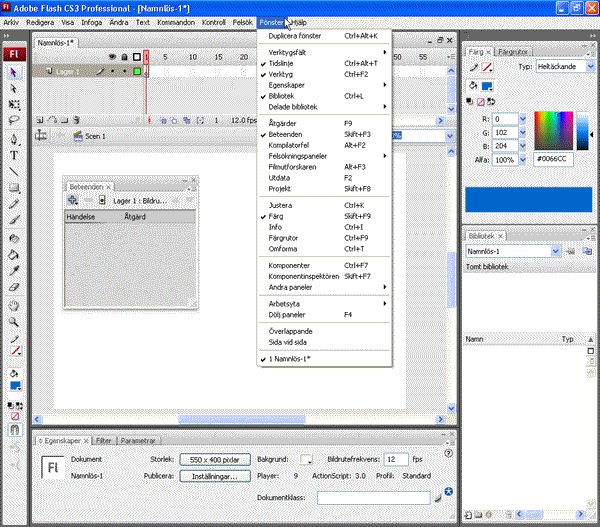Click the Bakgrund color swatch
Screen dimensions: 600x527
click(307, 460)
